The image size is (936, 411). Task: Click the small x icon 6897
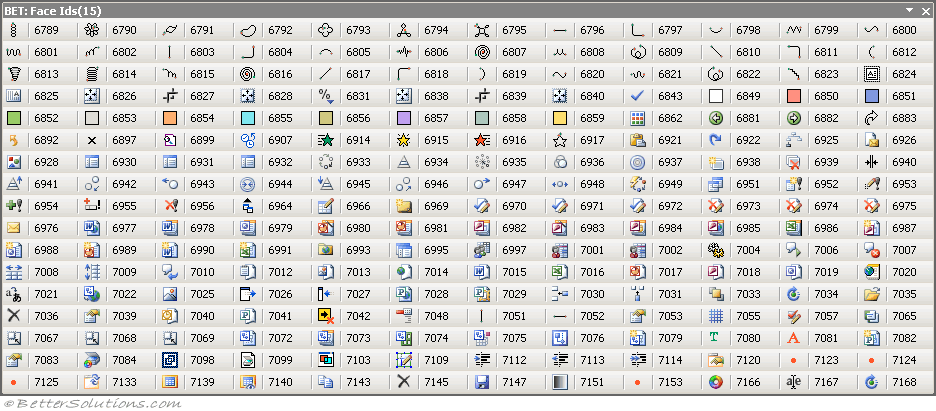click(91, 140)
